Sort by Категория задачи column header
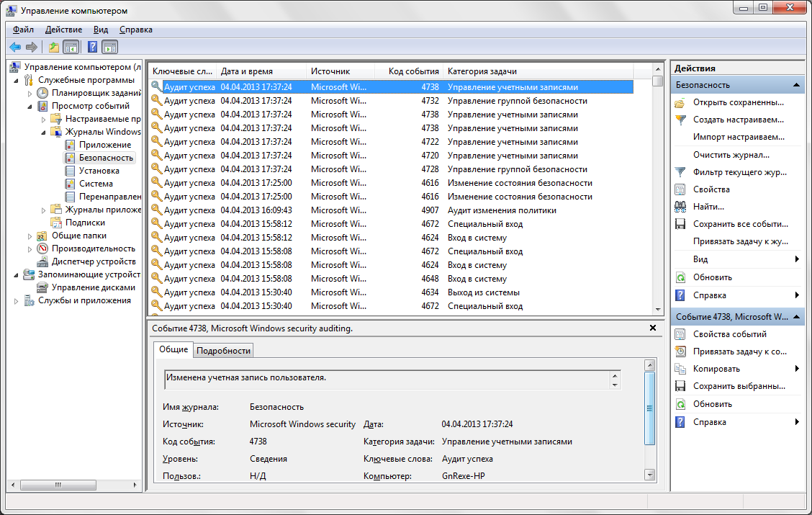 [538, 71]
